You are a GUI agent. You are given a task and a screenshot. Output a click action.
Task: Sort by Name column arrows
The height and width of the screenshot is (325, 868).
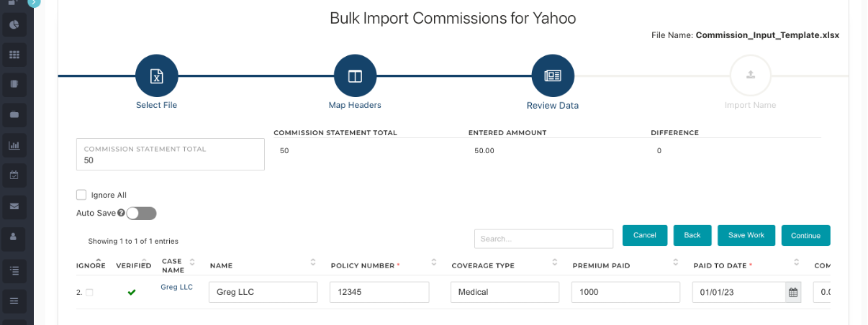tap(313, 262)
